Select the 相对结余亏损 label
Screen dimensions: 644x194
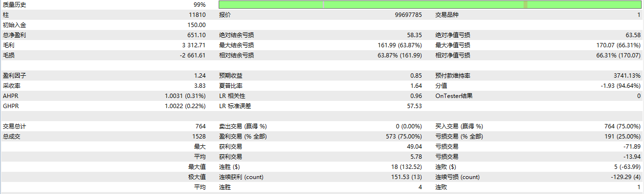click(237, 55)
